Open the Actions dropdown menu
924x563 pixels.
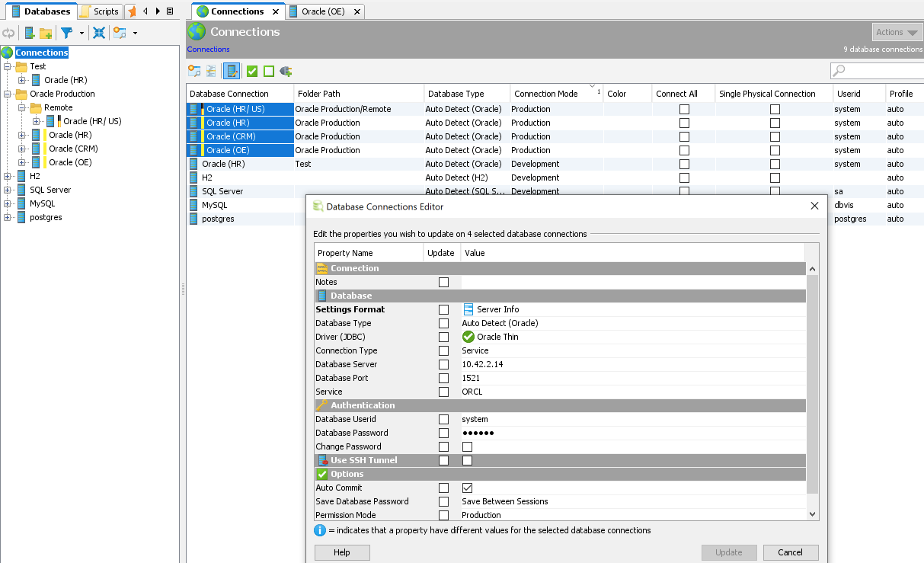[x=897, y=32]
